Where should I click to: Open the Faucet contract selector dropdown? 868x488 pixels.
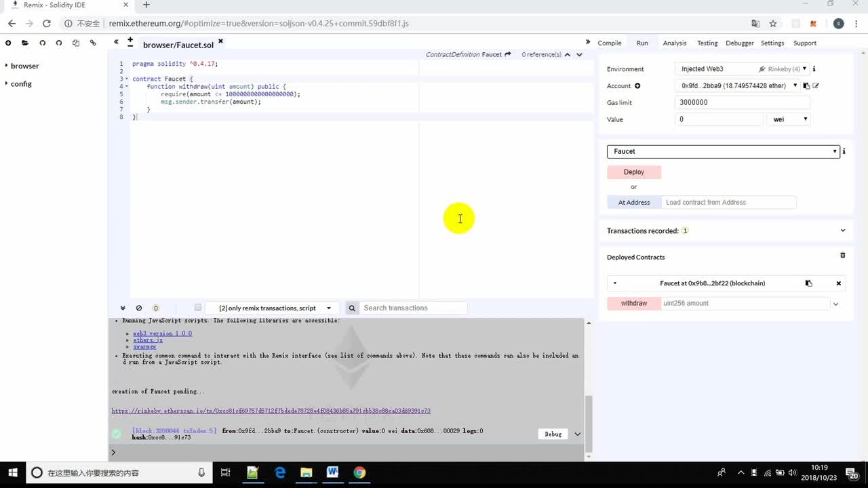click(x=723, y=151)
